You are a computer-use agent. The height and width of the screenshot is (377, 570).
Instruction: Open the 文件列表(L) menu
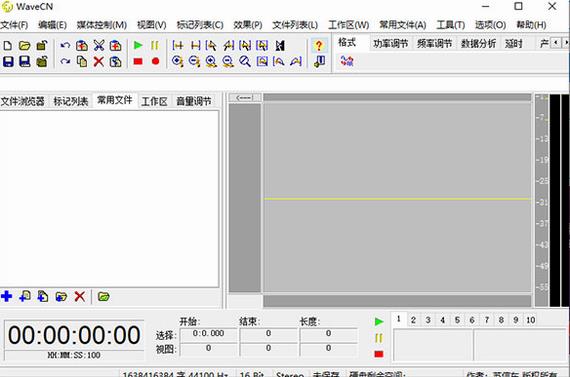pos(295,25)
